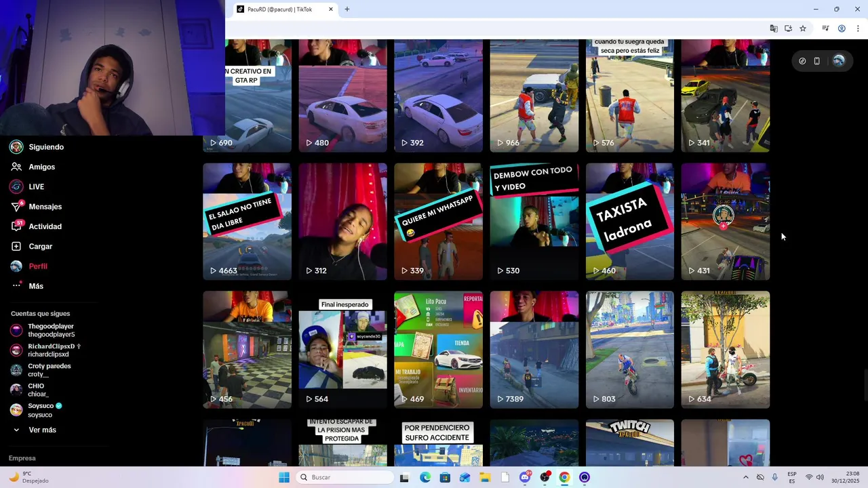
Task: Open the Siguiendo feed in sidebar
Action: 37,147
